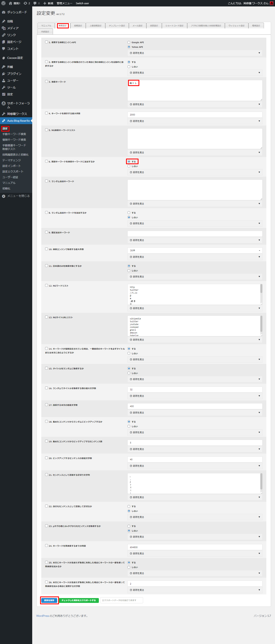Click the ダッシュボード dashboard icon
Image resolution: width=275 pixels, height=644 pixels.
coord(3,12)
